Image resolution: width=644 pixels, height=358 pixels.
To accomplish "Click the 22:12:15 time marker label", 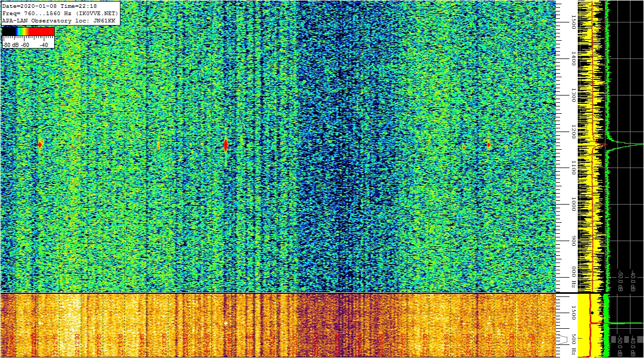I will (x=55, y=344).
